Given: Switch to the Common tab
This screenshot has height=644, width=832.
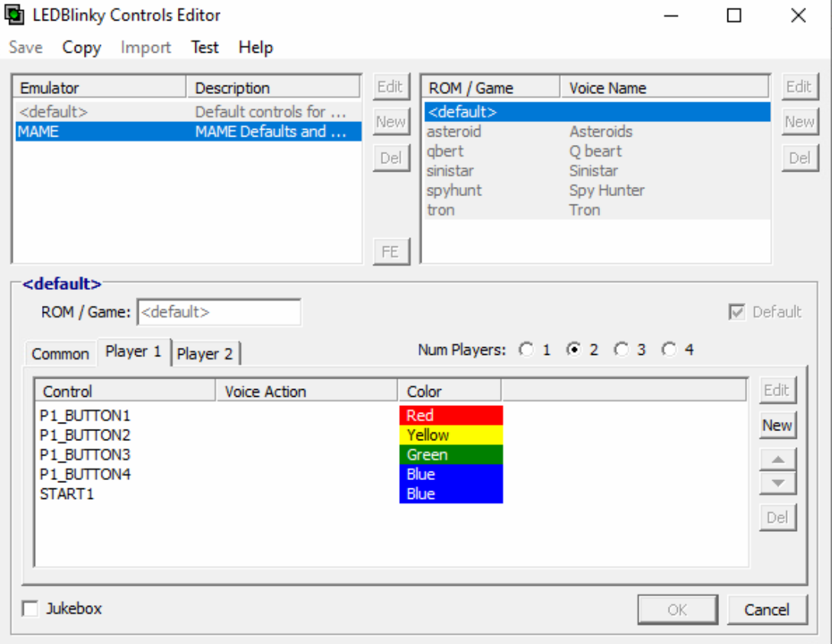Looking at the screenshot, I should tap(60, 354).
